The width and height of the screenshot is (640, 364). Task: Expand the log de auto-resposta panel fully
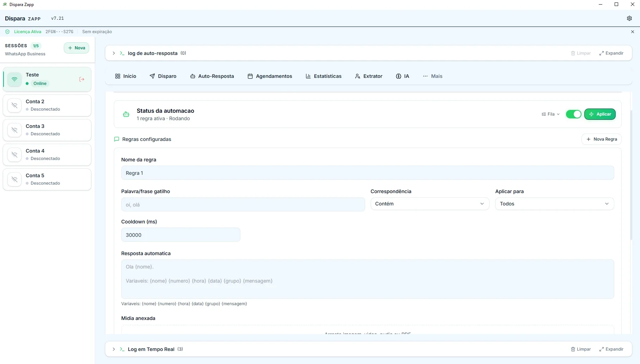pos(611,53)
